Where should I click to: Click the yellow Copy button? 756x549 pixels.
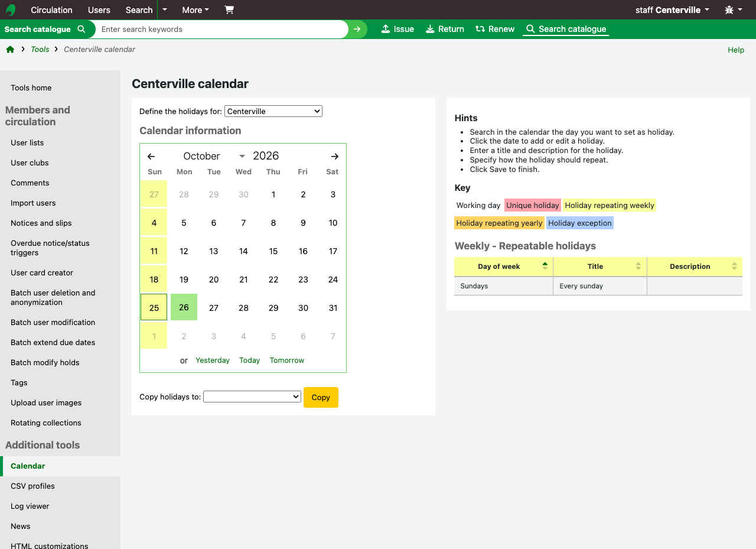(x=321, y=397)
